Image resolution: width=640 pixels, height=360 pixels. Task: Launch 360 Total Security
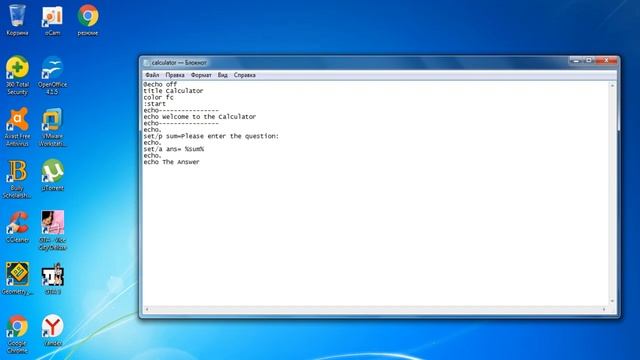click(x=17, y=76)
